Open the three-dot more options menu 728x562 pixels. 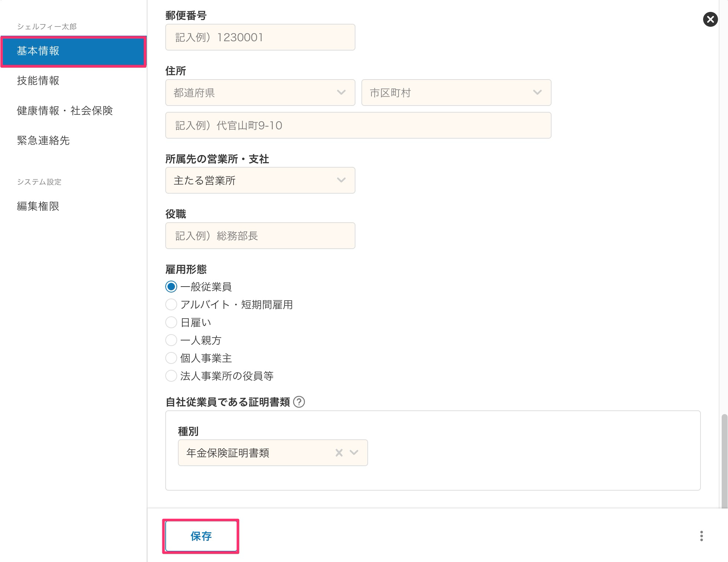(701, 536)
